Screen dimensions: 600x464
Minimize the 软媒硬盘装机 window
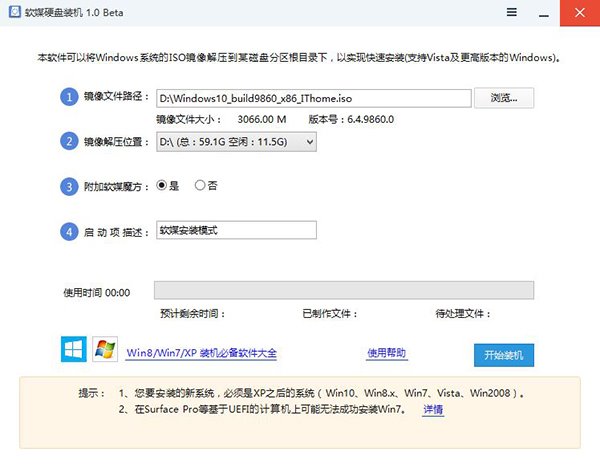544,12
